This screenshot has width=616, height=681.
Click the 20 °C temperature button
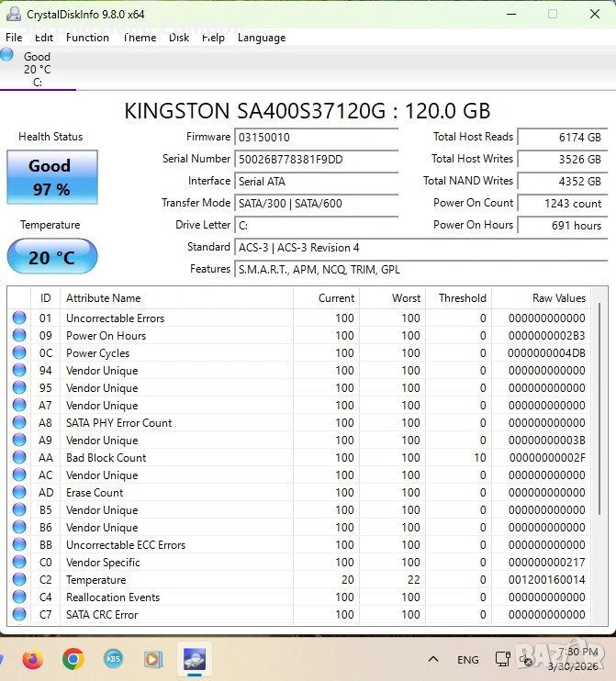pos(51,257)
